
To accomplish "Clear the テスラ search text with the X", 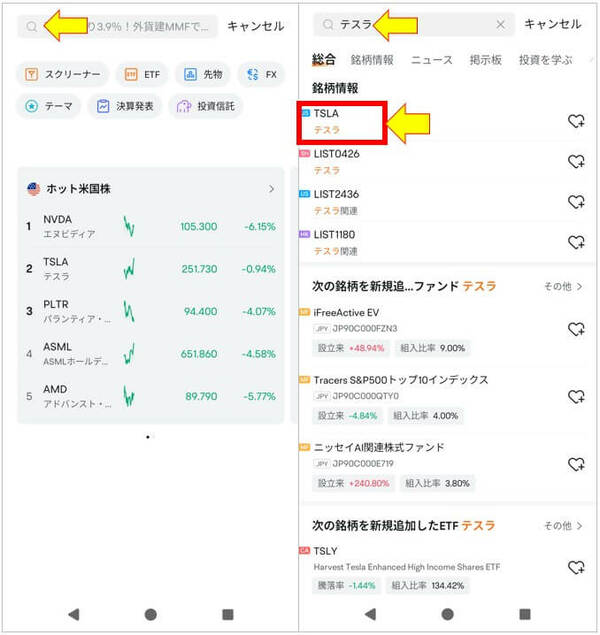I will pyautogui.click(x=500, y=25).
